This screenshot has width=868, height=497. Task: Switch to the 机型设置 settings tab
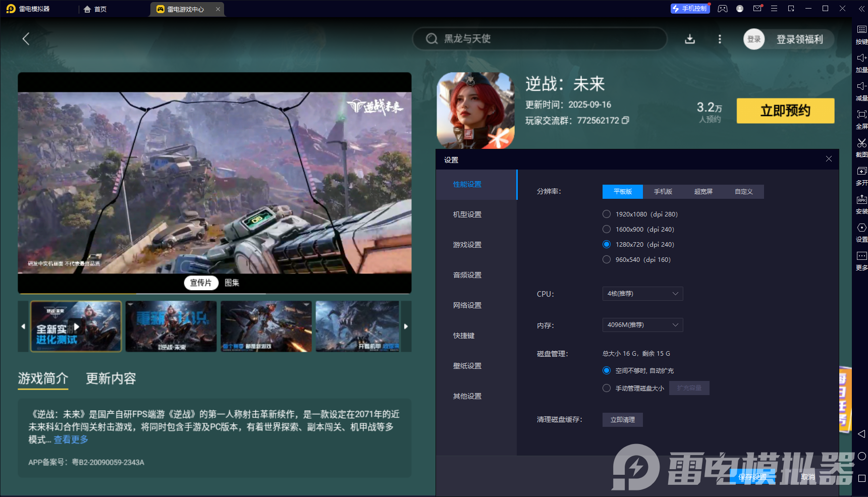pyautogui.click(x=467, y=214)
